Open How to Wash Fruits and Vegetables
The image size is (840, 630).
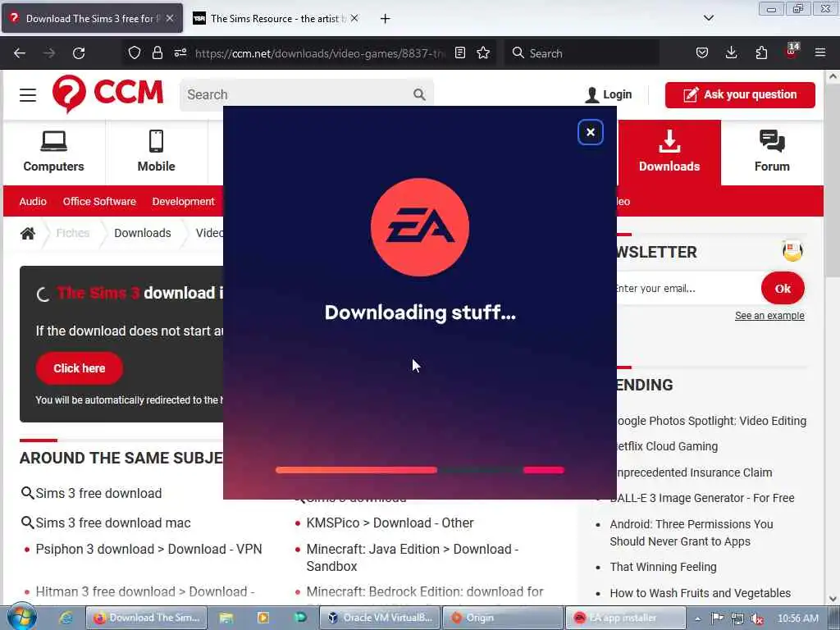coord(701,593)
